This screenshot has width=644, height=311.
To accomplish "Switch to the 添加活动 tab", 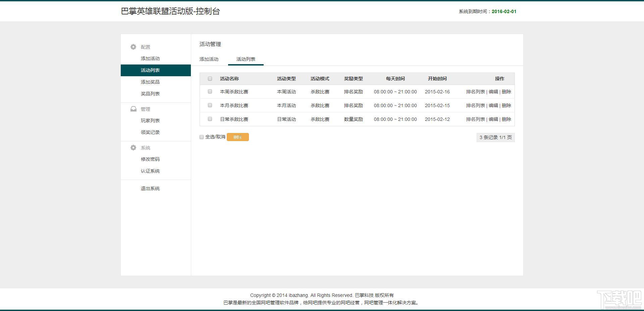I will [x=209, y=59].
